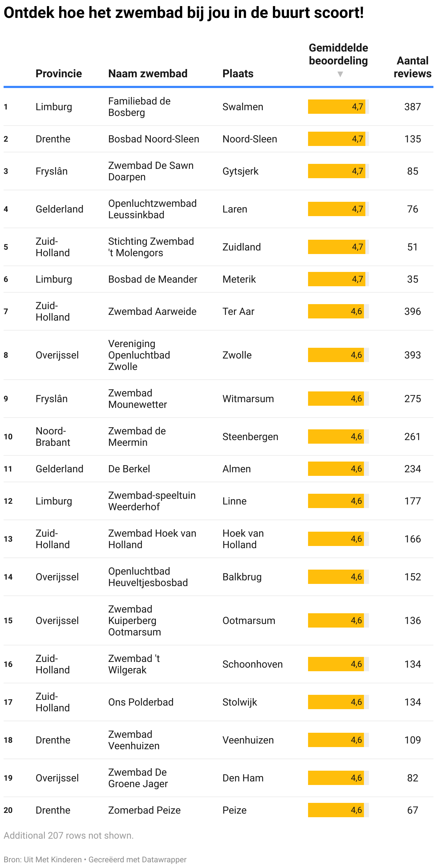Click the Zwembad Mounewetter name cell
The height and width of the screenshot is (868, 437).
tap(138, 399)
